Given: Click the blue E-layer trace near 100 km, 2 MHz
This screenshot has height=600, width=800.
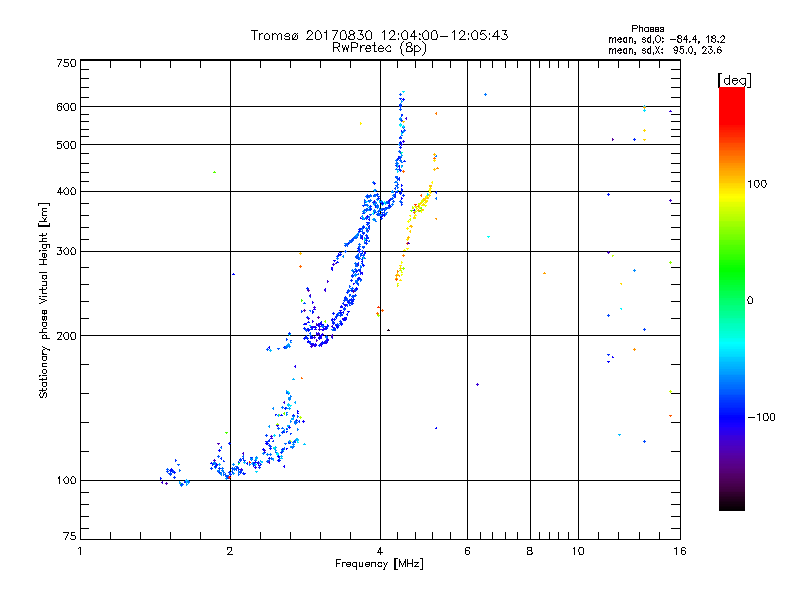Looking at the screenshot, I should click(x=232, y=468).
